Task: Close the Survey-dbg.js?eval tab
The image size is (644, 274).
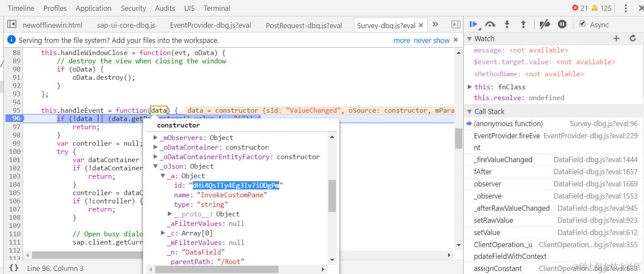Action: pos(421,25)
